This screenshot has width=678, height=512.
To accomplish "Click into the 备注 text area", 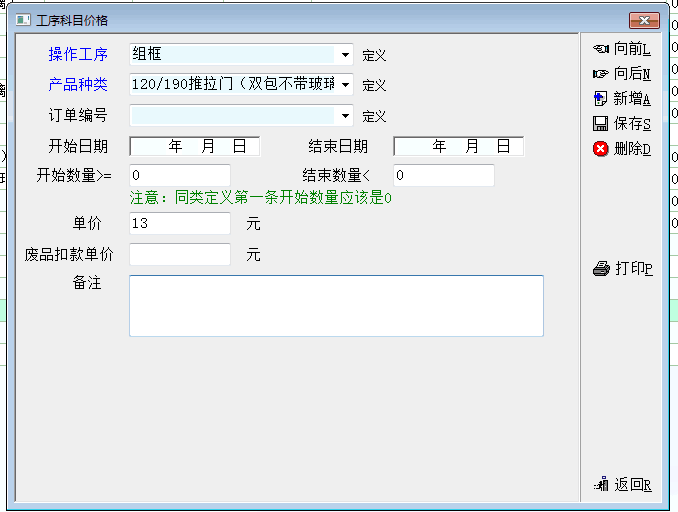I will point(336,306).
